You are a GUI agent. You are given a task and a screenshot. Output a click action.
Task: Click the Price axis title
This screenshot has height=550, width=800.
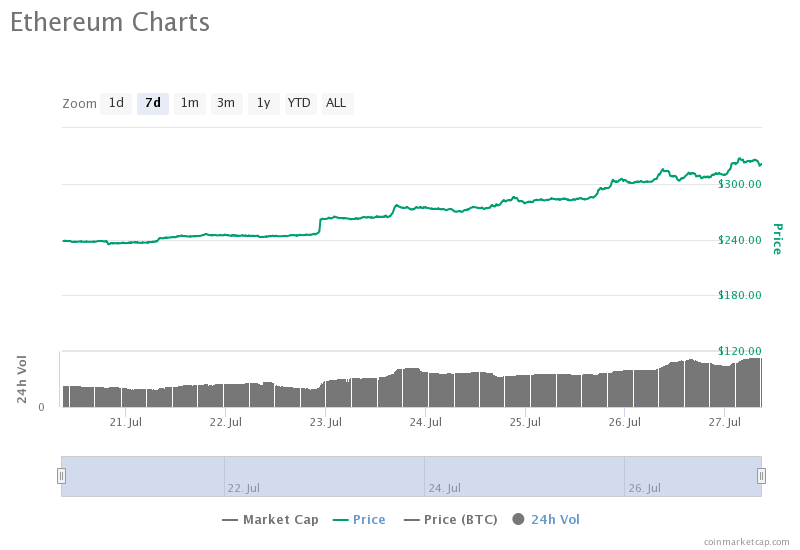tap(778, 239)
